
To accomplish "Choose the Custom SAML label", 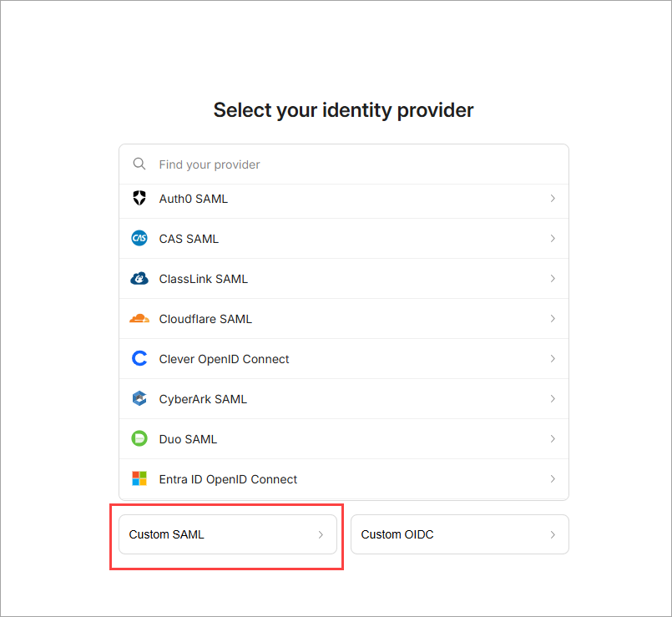I will coord(166,534).
